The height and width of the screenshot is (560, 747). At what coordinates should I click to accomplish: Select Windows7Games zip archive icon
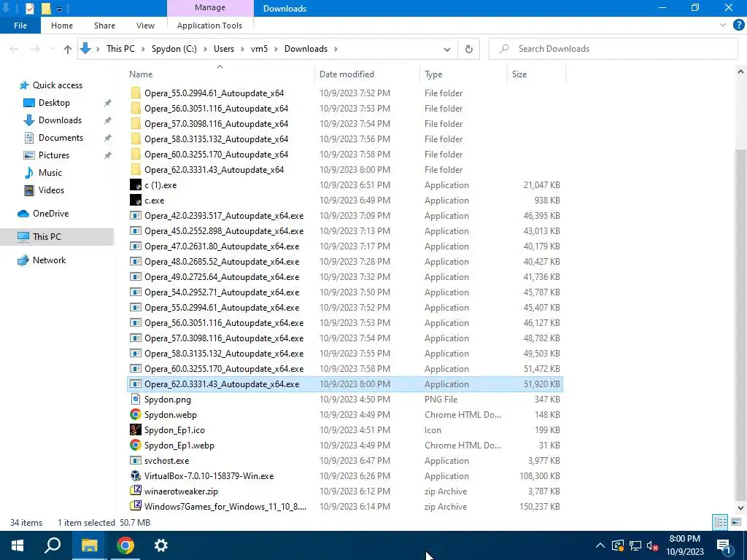(136, 506)
